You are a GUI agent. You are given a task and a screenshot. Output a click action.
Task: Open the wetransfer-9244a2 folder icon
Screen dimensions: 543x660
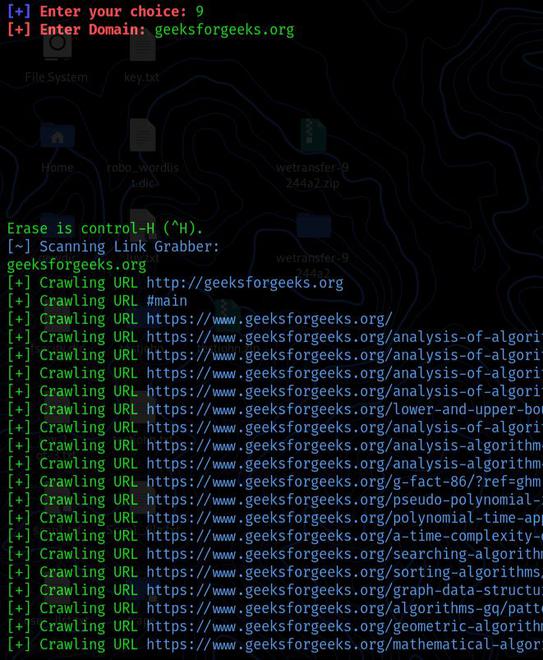point(312,244)
